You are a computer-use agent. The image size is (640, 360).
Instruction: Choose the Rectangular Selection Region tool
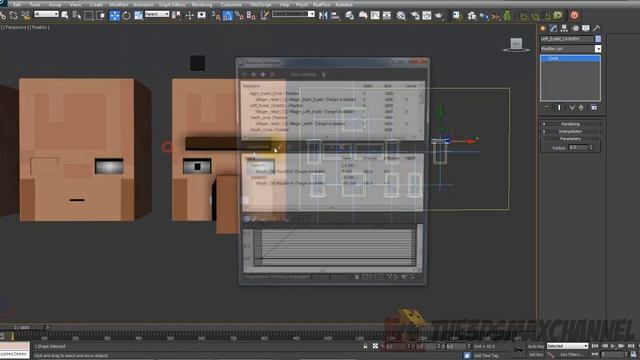[x=88, y=16]
